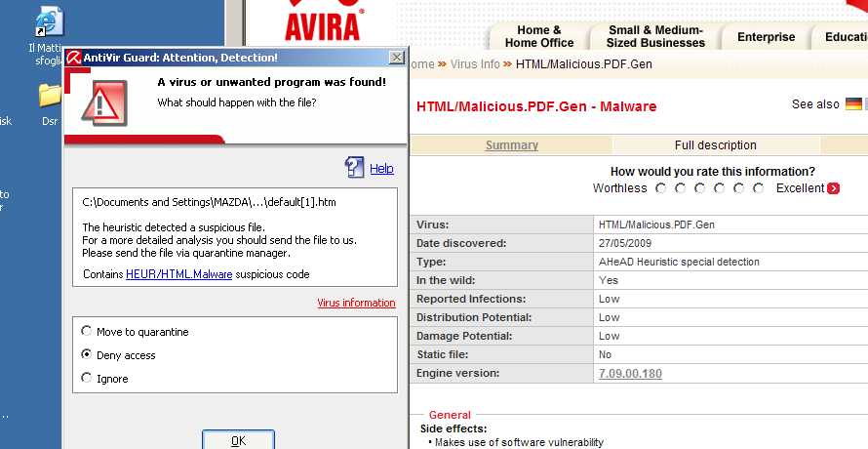
Task: Switch to the Summary tab
Action: point(511,145)
